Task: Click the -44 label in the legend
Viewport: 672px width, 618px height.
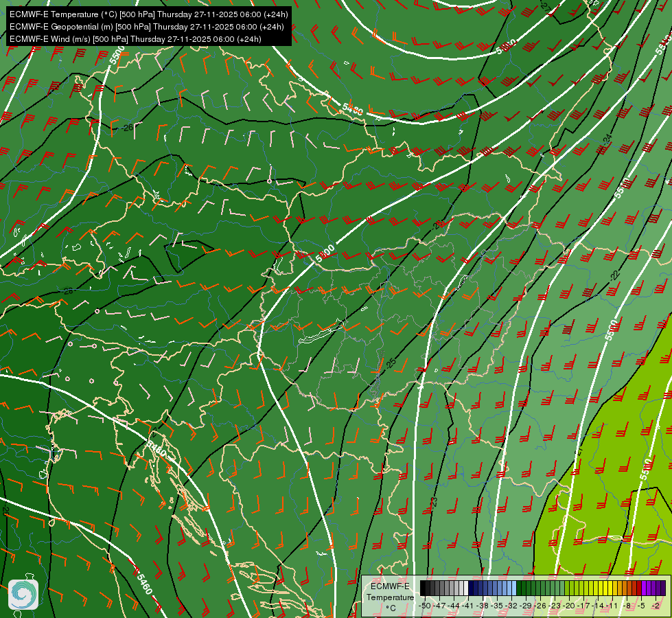Action: tap(454, 606)
